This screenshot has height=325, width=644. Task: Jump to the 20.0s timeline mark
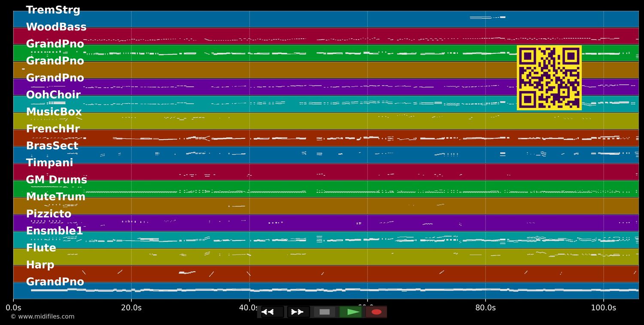[x=131, y=307]
